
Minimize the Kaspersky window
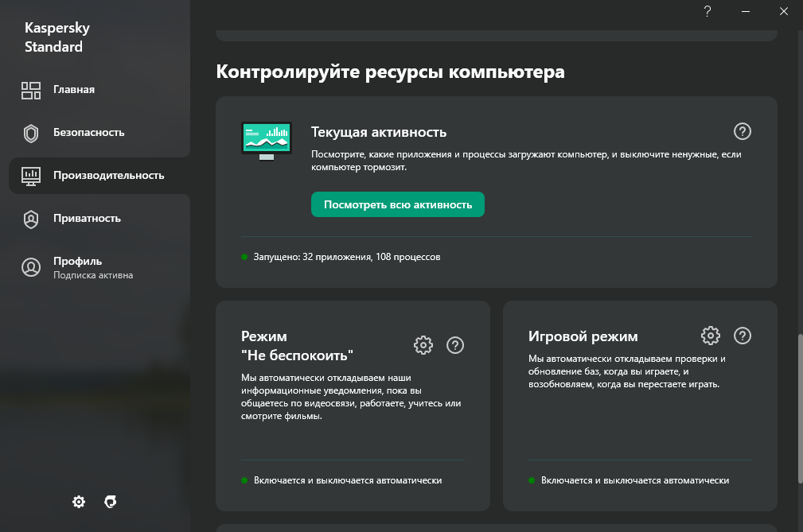(x=746, y=11)
